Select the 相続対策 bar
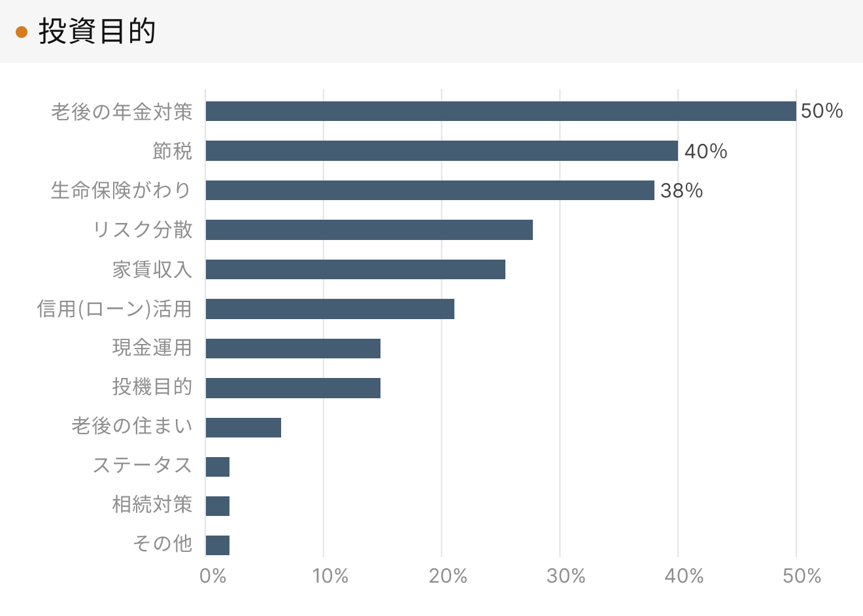The image size is (863, 616). click(x=218, y=506)
